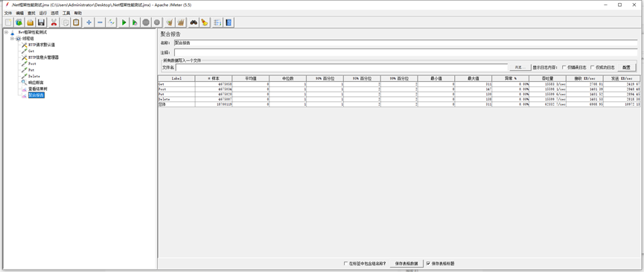Open the 文件 menu

click(x=7, y=13)
